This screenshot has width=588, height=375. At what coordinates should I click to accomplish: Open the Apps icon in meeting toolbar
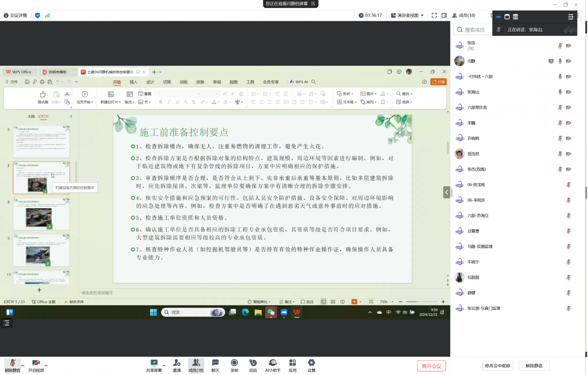tap(293, 365)
